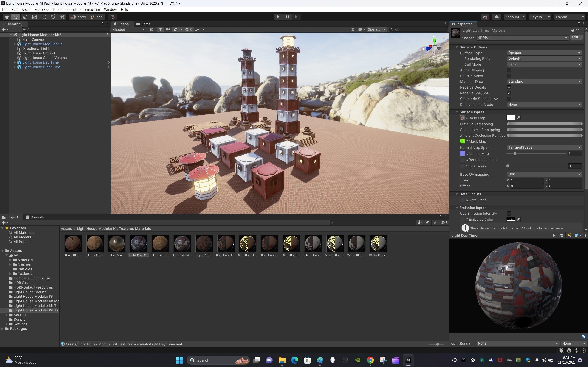Select the Rect Transform tool
588x367 pixels.
[x=43, y=17]
